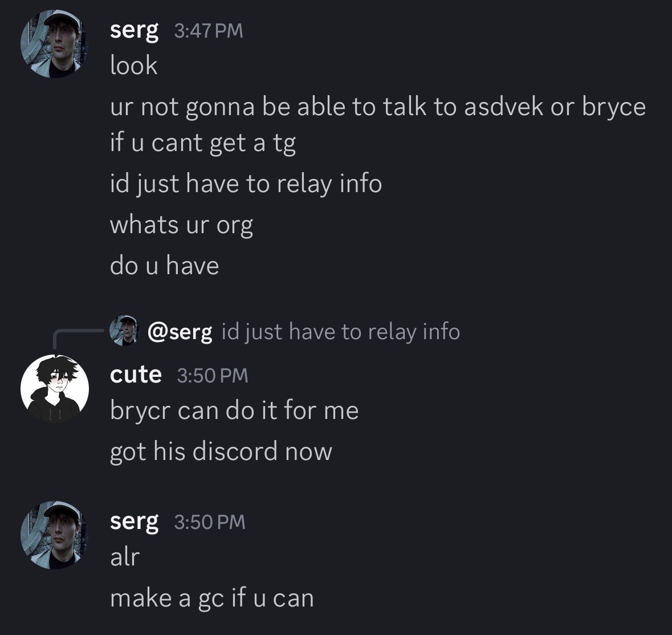
Task: Select 'make a gc if u can' message
Action: coord(212,598)
